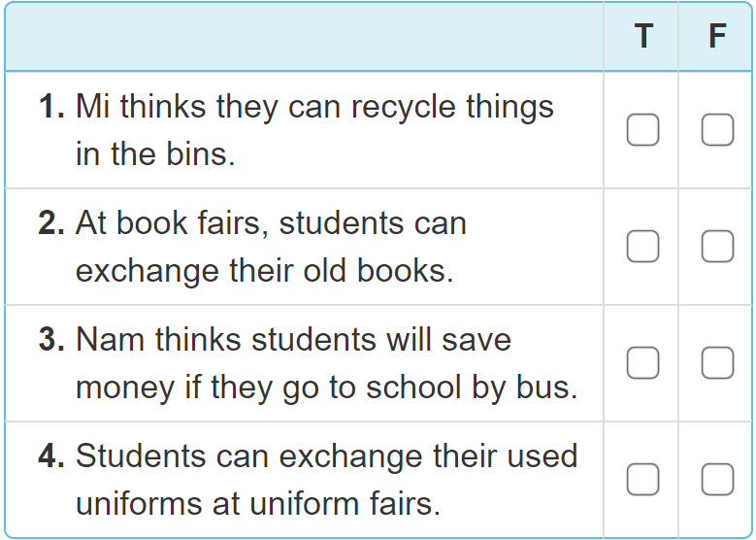Viewport: 756px width, 540px height.
Task: Select False for the uniform fairs statement
Action: click(717, 480)
